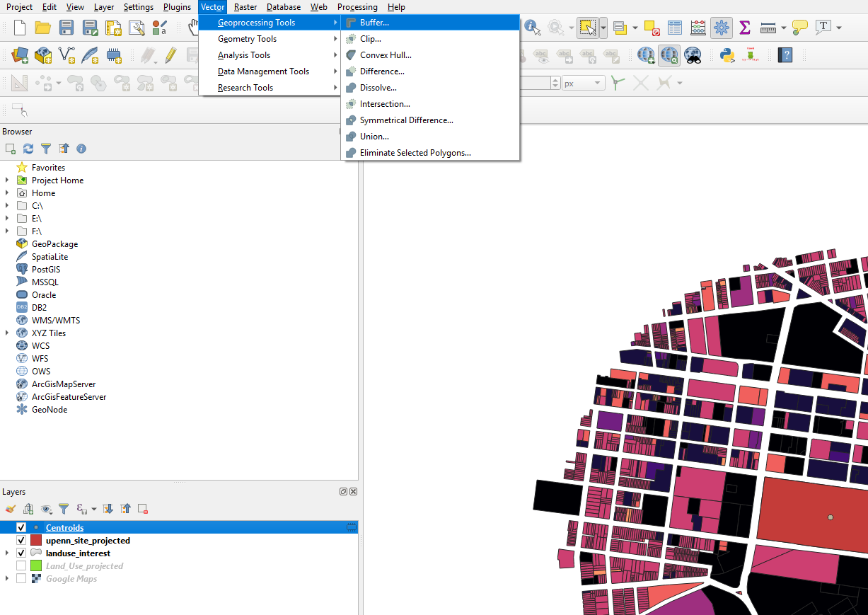Enable the Land_Use_projected layer checkbox
Viewport: 868px width, 615px height.
21,566
